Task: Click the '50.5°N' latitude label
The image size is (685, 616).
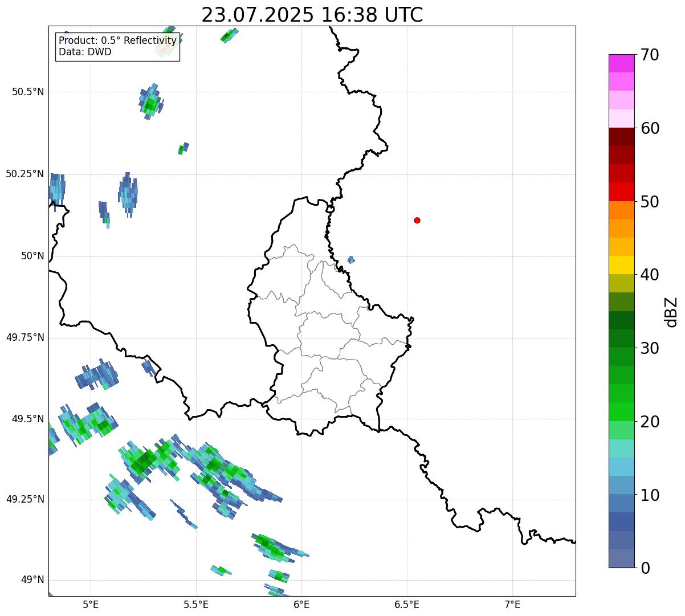Action: click(x=28, y=92)
